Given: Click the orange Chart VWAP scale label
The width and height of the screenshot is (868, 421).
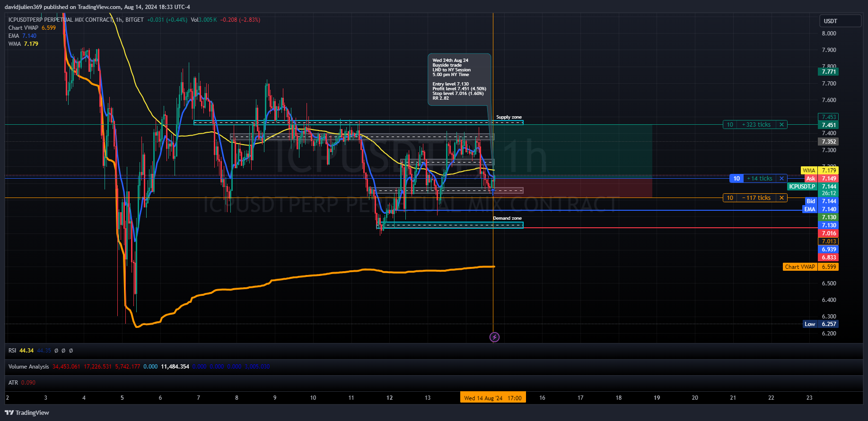Looking at the screenshot, I should (811, 267).
